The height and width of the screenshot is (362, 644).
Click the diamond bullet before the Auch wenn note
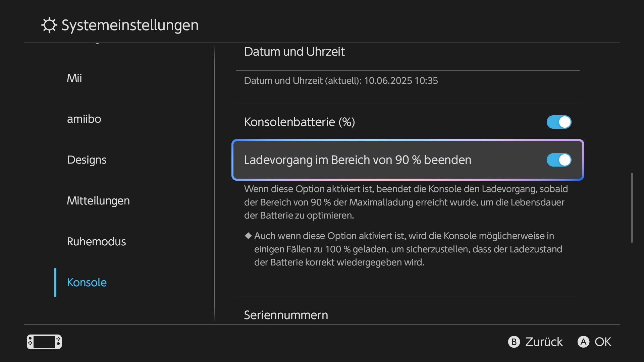[248, 236]
